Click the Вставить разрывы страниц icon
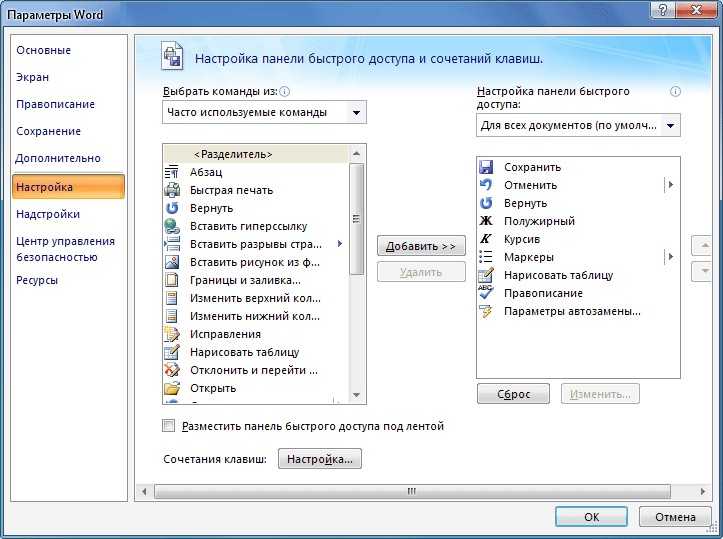The image size is (723, 539). [172, 244]
